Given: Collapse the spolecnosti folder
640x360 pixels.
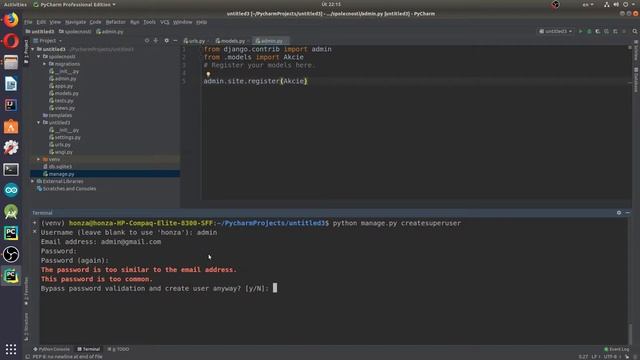Looking at the screenshot, I should 39,56.
